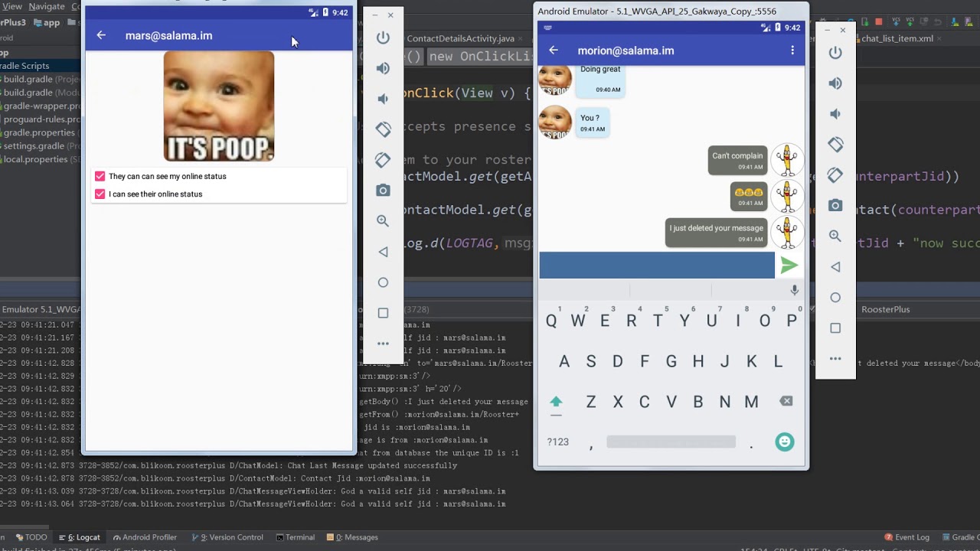Image resolution: width=980 pixels, height=551 pixels.
Task: Tap the spacebar on the keyboard
Action: point(671,442)
